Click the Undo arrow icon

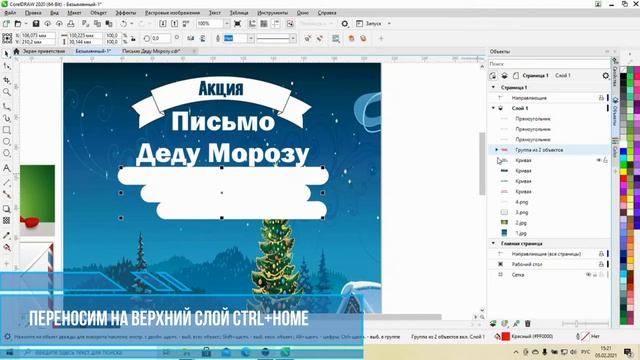click(x=123, y=24)
